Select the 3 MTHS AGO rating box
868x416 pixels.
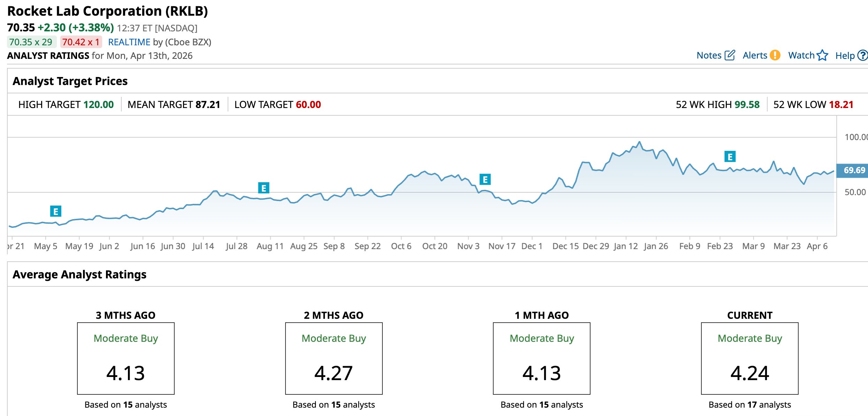[125, 358]
